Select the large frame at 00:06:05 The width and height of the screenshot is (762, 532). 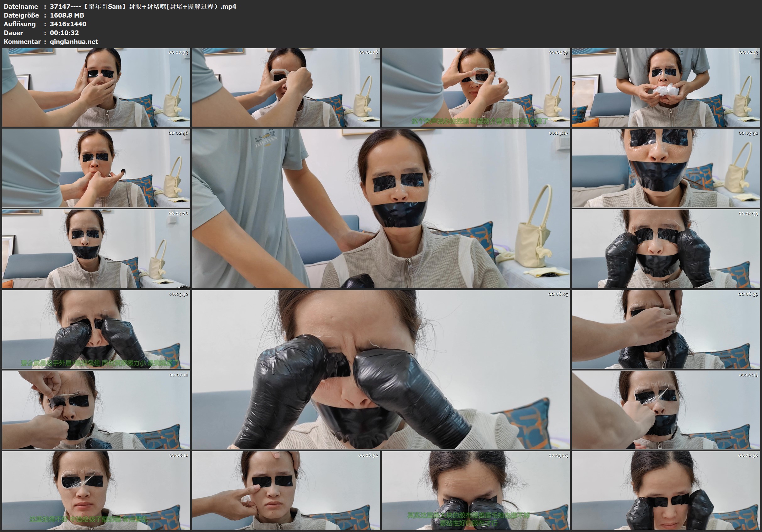pyautogui.click(x=381, y=370)
